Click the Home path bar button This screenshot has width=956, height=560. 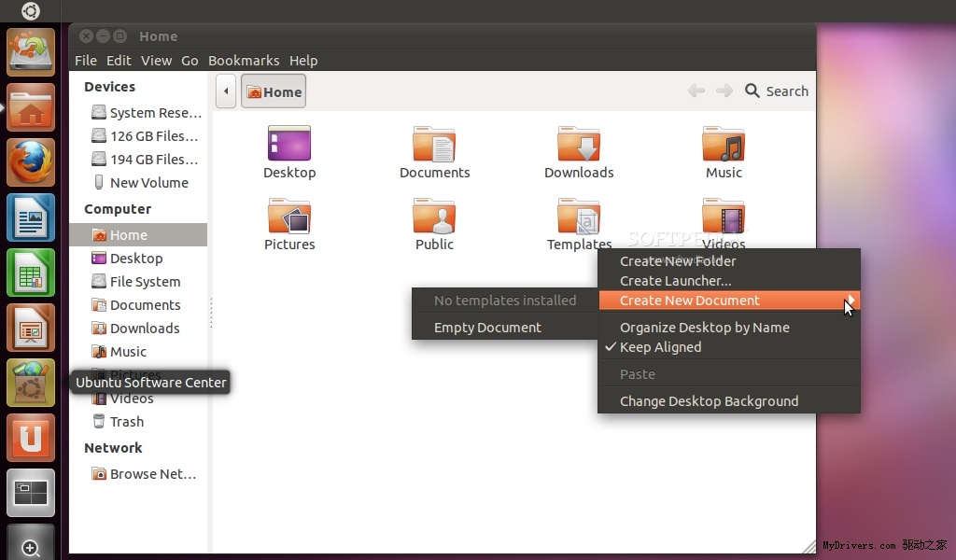pos(274,91)
